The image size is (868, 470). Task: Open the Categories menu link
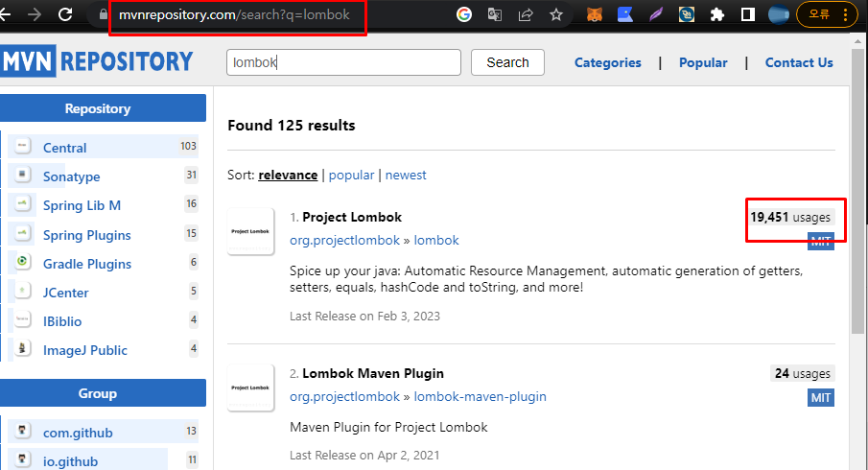(608, 62)
